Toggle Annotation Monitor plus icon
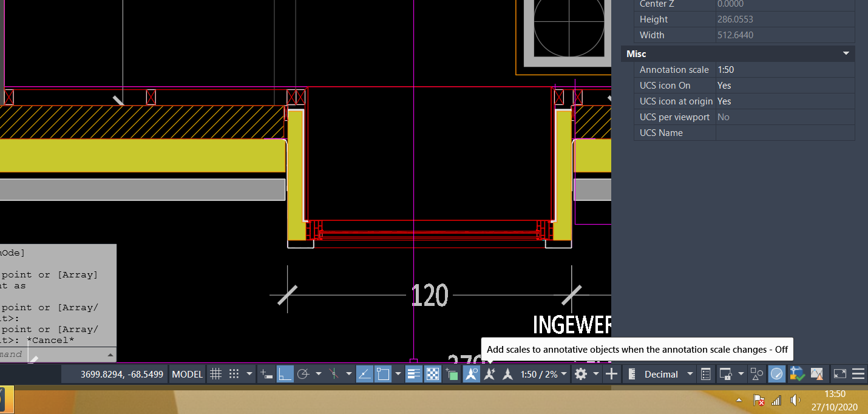This screenshot has height=414, width=868. 612,374
